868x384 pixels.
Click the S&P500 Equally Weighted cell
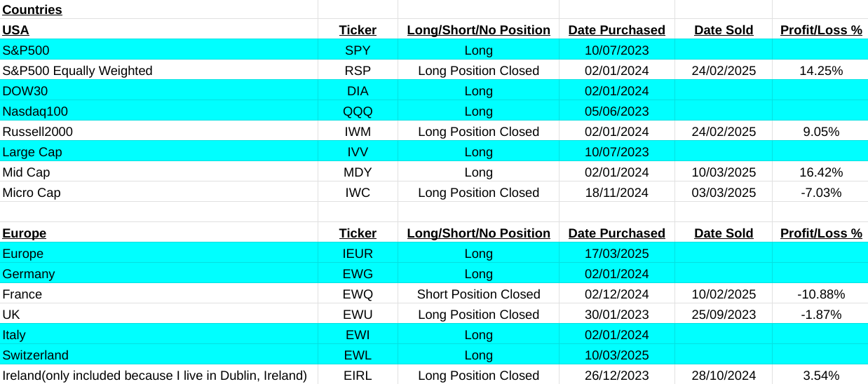point(78,71)
